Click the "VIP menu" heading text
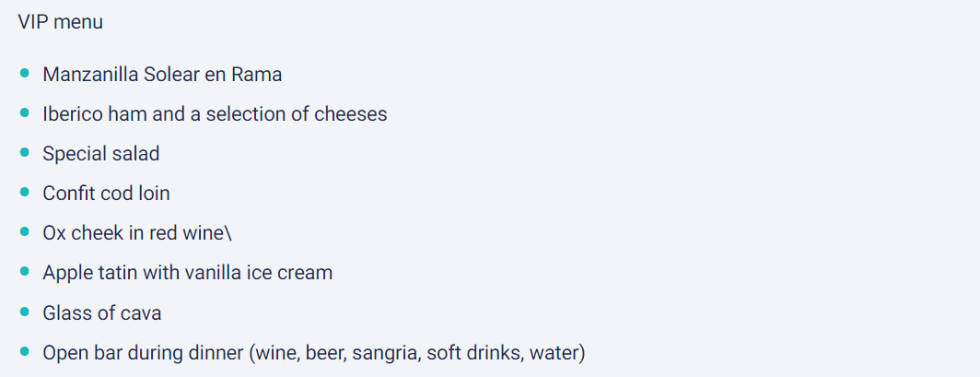The image size is (980, 377). tap(60, 22)
